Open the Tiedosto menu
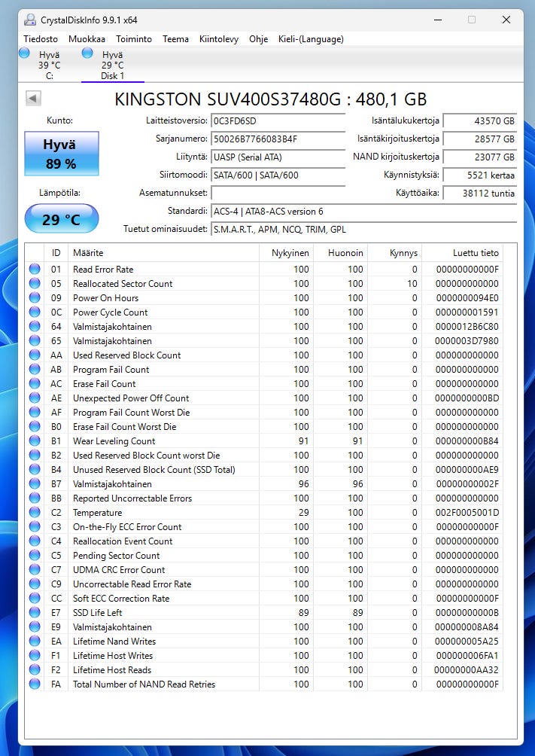The image size is (535, 756). (41, 39)
